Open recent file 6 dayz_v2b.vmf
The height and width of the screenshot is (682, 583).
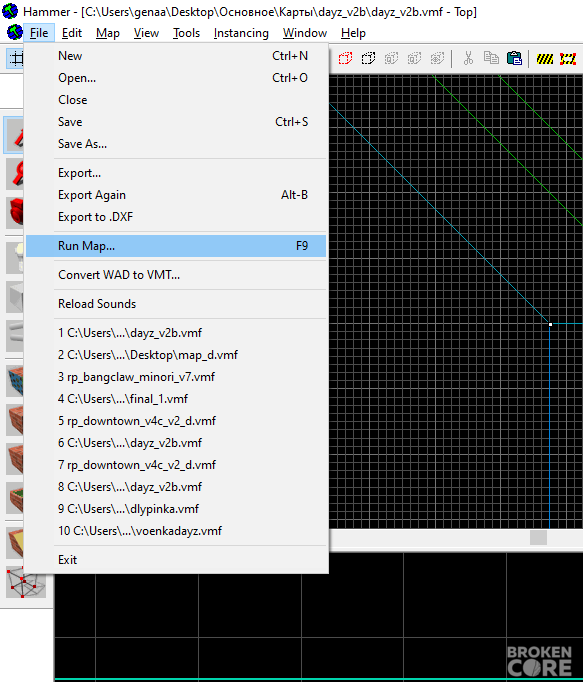pos(176,443)
